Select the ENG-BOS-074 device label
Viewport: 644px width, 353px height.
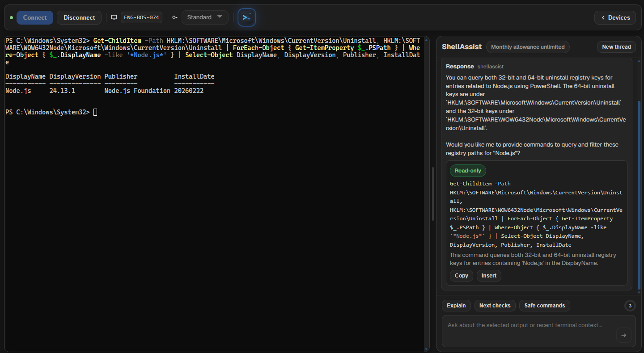tap(141, 17)
